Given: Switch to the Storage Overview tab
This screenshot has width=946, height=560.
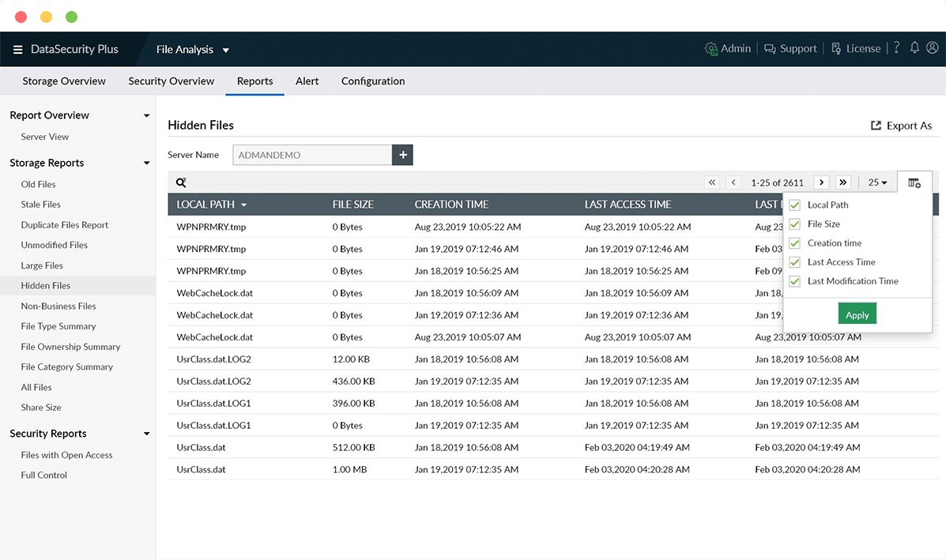Looking at the screenshot, I should [64, 81].
